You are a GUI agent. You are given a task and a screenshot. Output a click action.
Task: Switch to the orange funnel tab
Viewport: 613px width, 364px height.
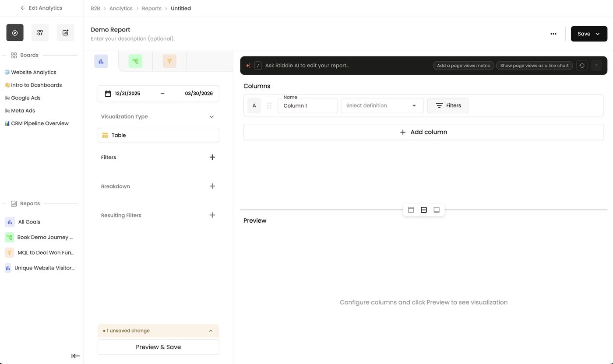(169, 61)
